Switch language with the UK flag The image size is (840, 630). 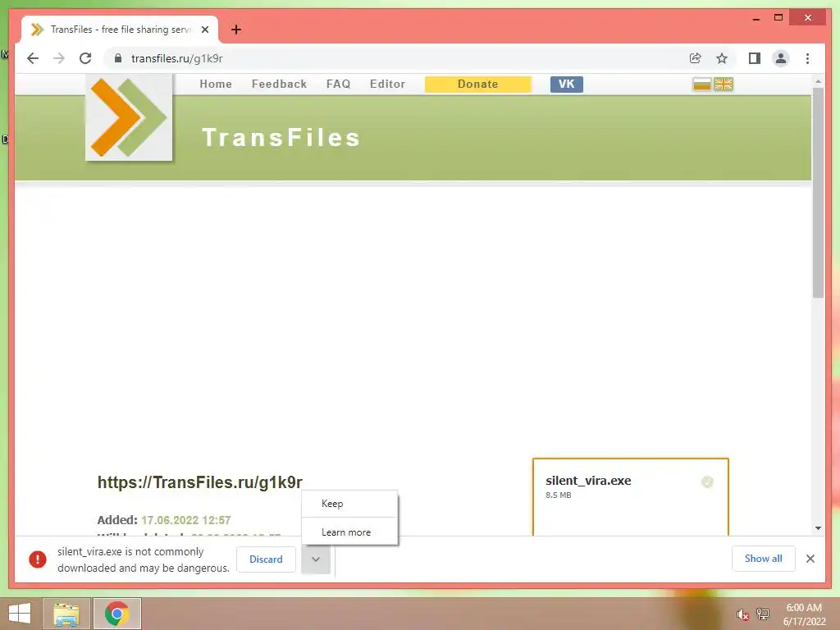click(724, 84)
